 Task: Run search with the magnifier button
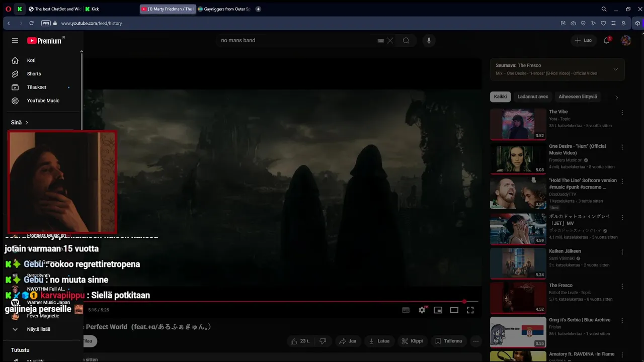point(406,41)
